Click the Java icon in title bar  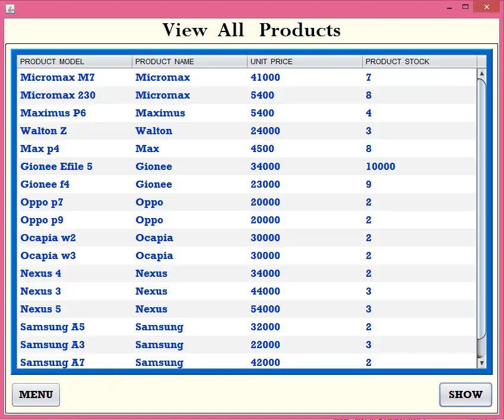pos(10,9)
